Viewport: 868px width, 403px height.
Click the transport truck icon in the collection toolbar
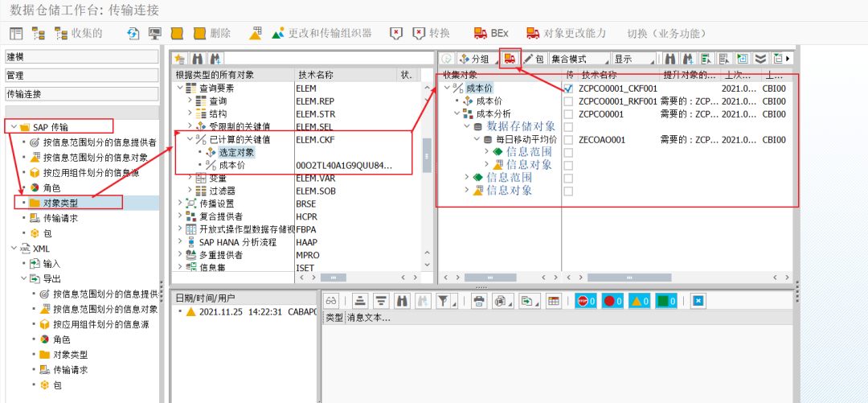point(510,58)
